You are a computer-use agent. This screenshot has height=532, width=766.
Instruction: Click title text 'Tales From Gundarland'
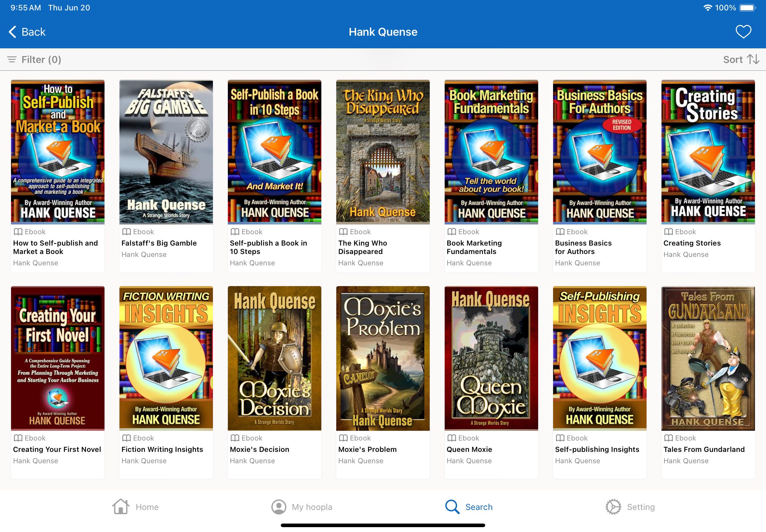(x=704, y=449)
